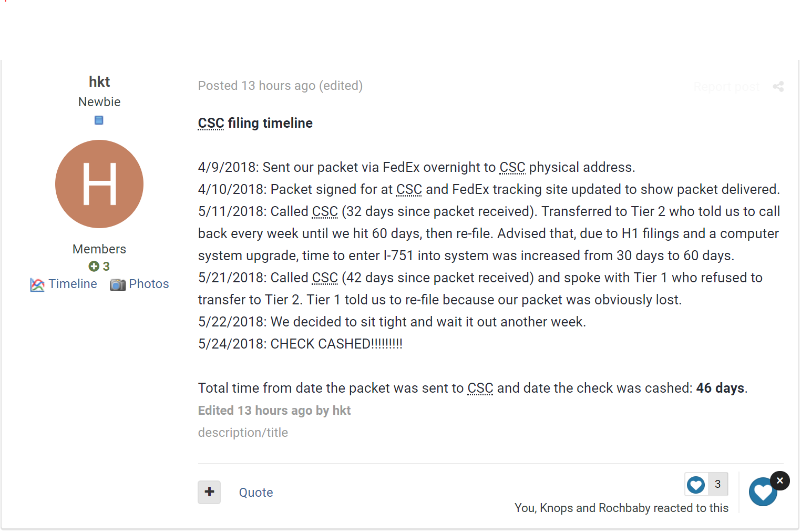Click the CSC abbreviation in the title

(x=211, y=123)
